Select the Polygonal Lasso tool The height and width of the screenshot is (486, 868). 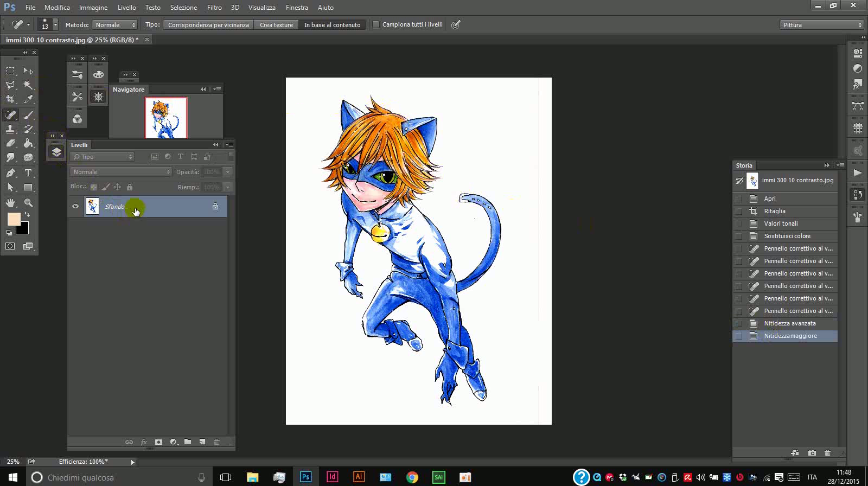click(10, 85)
